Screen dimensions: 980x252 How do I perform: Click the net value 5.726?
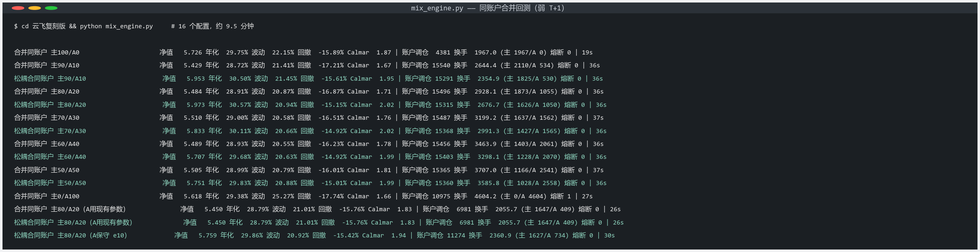(x=193, y=52)
